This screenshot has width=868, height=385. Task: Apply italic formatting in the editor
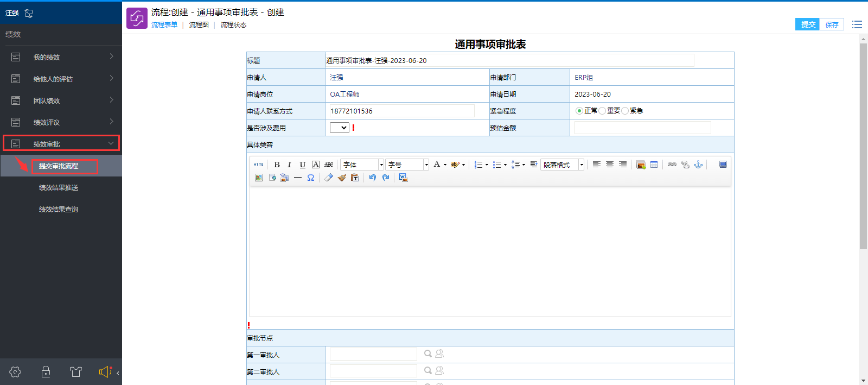[x=289, y=165]
